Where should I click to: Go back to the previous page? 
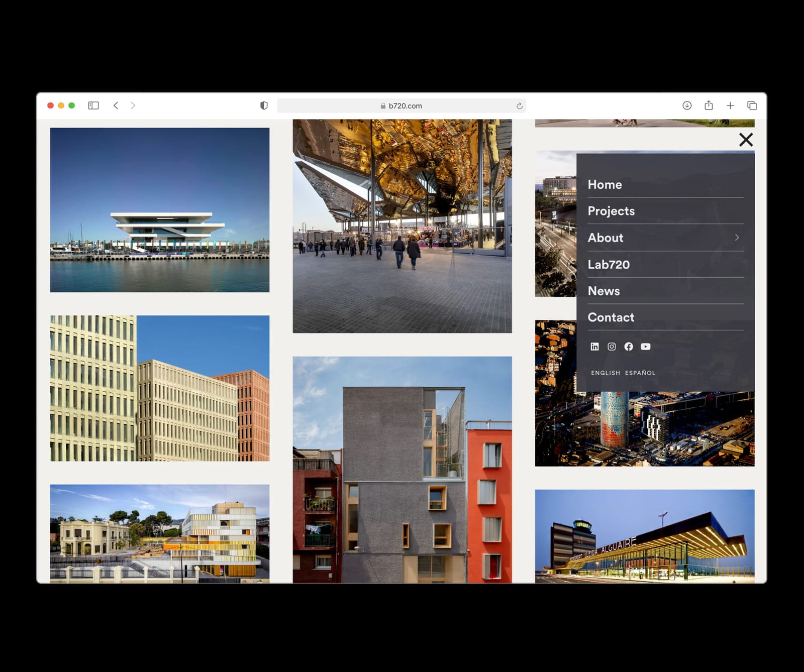tap(116, 105)
